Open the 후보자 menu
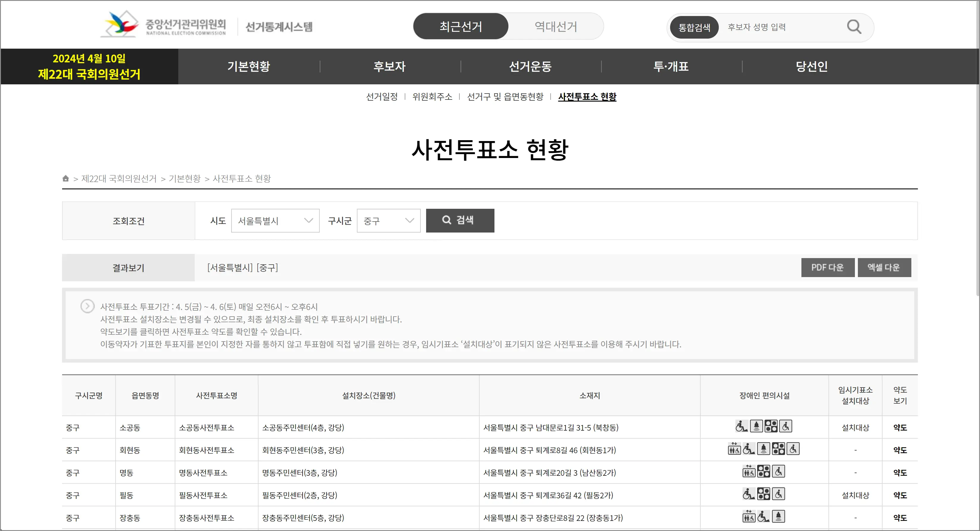 click(390, 67)
